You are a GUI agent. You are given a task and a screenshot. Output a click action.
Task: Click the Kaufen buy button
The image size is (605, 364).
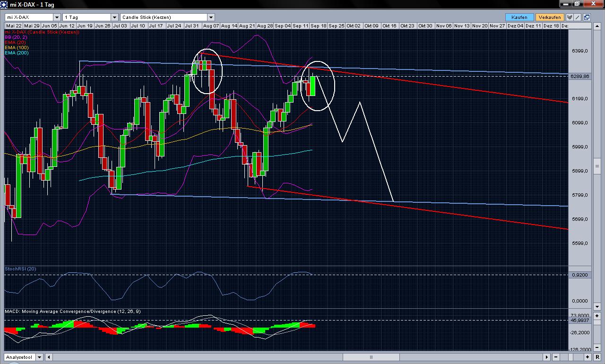519,17
